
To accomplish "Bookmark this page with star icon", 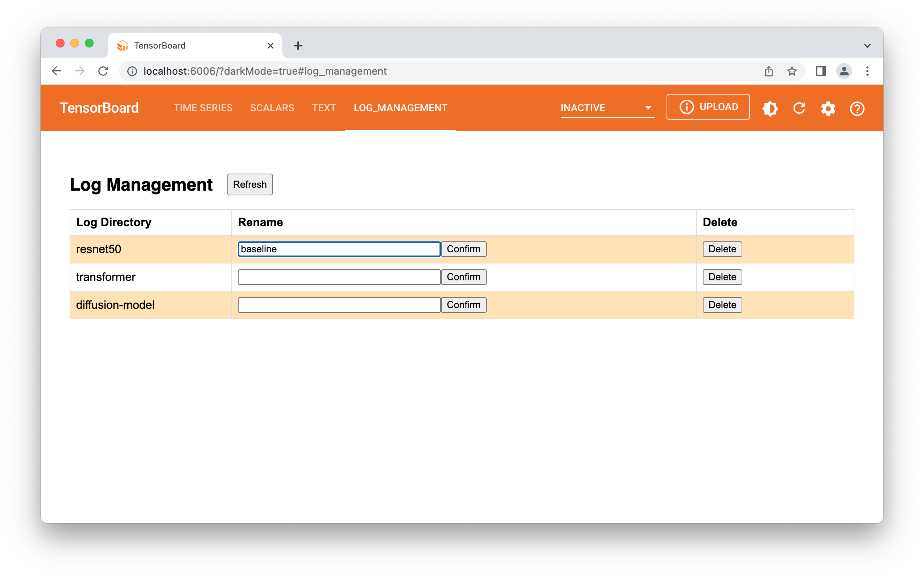I will pos(792,71).
